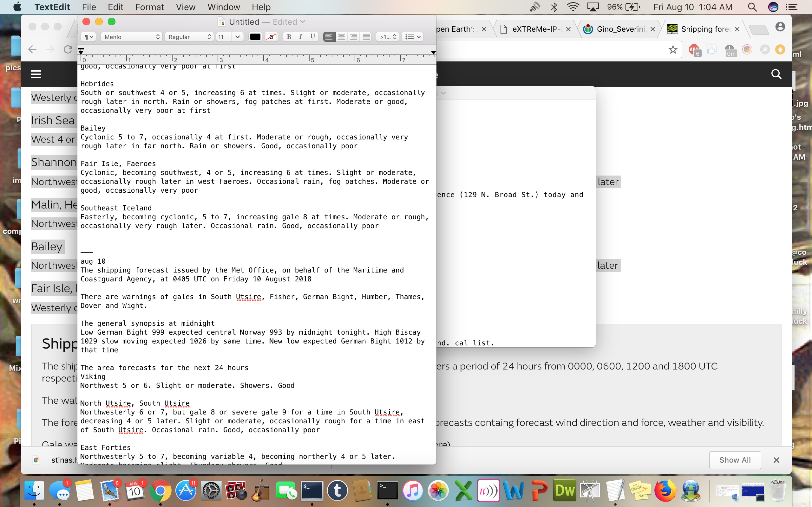Viewport: 812px width, 507px height.
Task: Bookmark the page with the star icon
Action: point(673,50)
